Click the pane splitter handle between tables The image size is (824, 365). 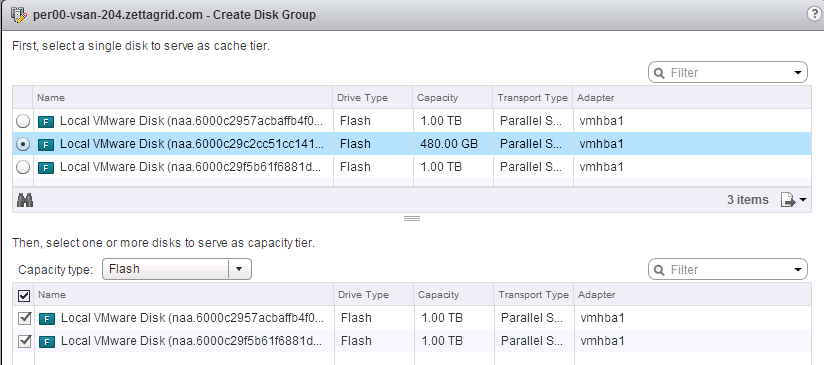pyautogui.click(x=411, y=218)
